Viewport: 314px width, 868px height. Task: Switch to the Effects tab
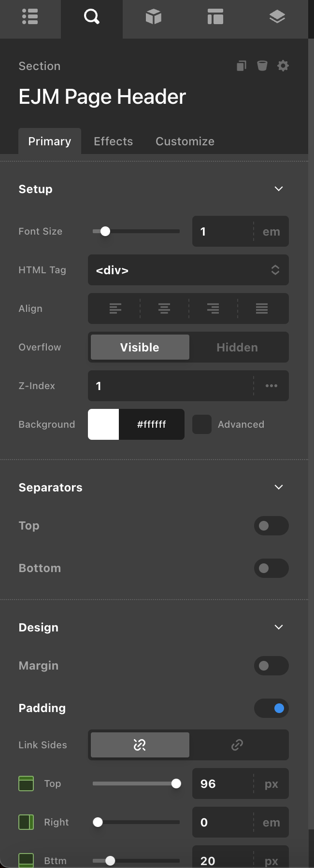(113, 141)
